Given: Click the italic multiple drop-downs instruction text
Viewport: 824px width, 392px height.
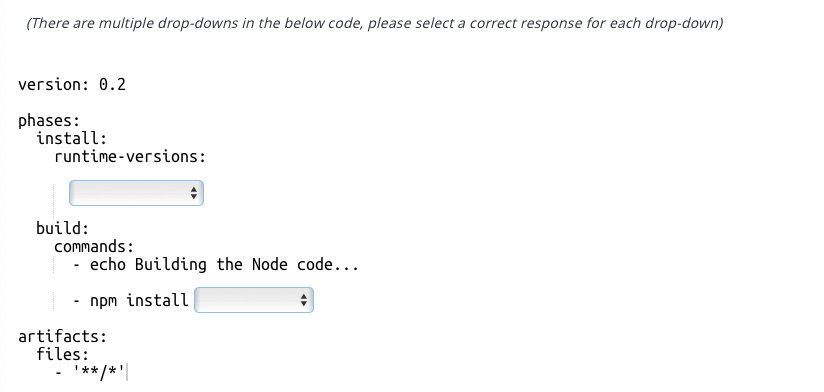Looking at the screenshot, I should point(375,24).
